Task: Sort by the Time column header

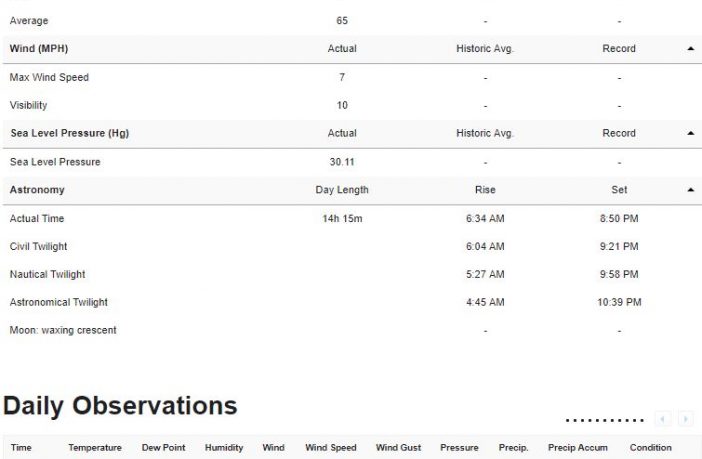Action: pos(21,447)
